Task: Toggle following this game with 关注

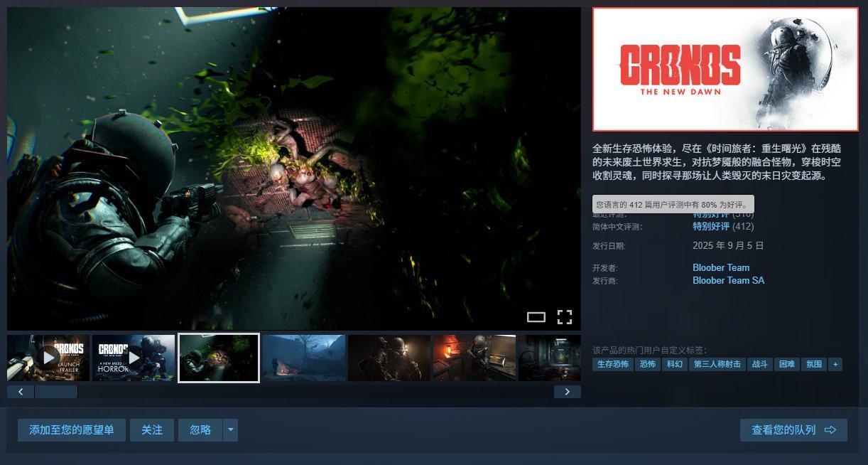Action: [x=151, y=429]
